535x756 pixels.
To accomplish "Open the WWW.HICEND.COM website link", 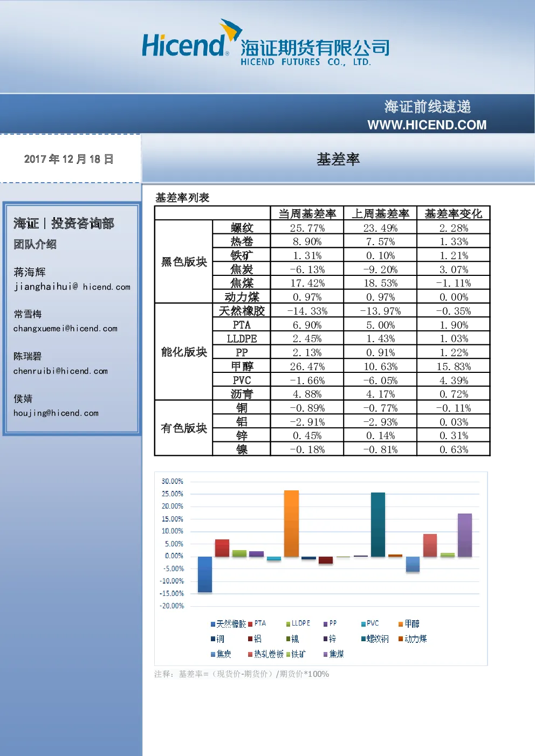I will click(427, 125).
